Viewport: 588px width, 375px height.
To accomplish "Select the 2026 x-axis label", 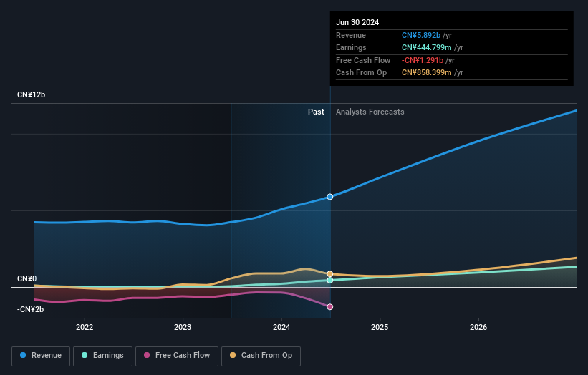I will pos(478,327).
